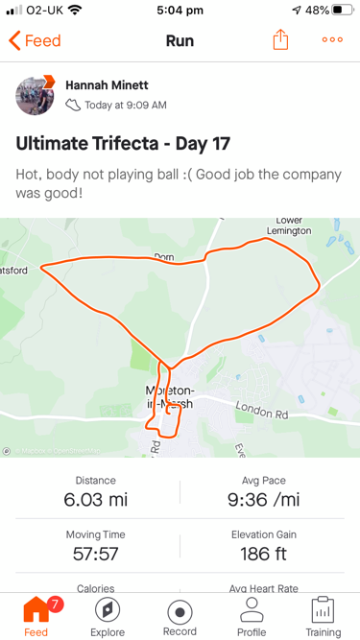The image size is (360, 640).
Task: Select the Elevation Gain 186 ft stat
Action: pos(264,546)
